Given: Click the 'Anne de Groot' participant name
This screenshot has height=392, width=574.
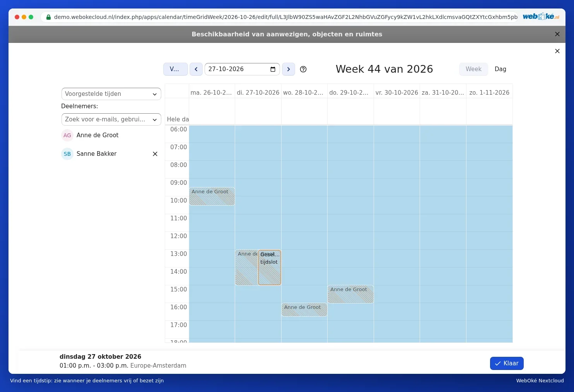Looking at the screenshot, I should click(x=97, y=135).
